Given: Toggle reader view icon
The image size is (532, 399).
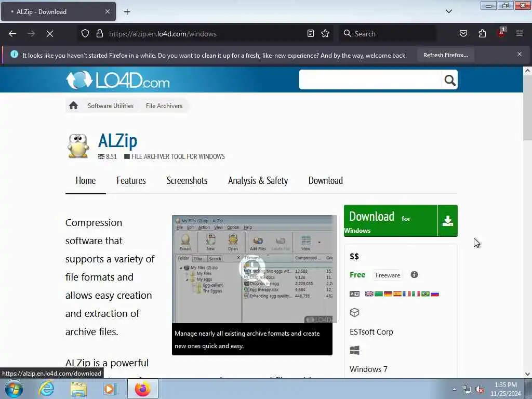Looking at the screenshot, I should pyautogui.click(x=311, y=33).
